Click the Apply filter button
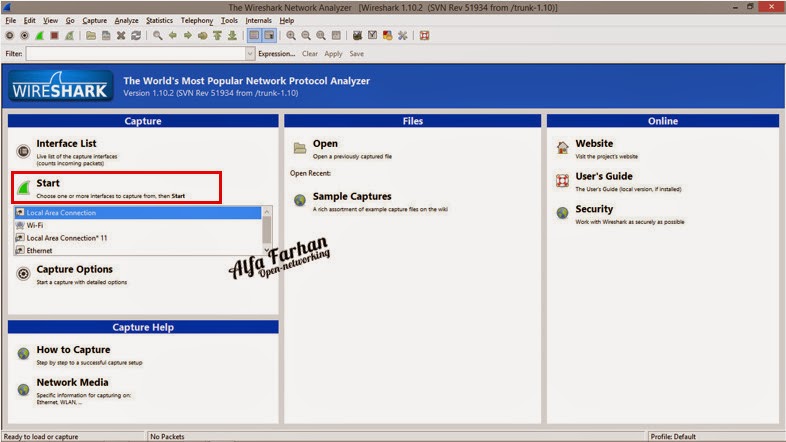Screen dimensions: 786x442 pyautogui.click(x=333, y=54)
